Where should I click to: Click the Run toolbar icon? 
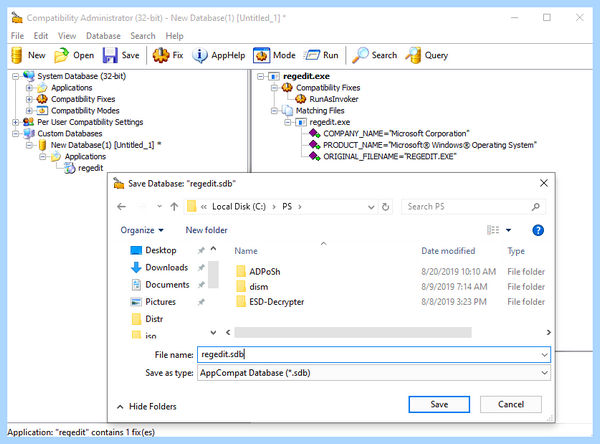coord(311,55)
